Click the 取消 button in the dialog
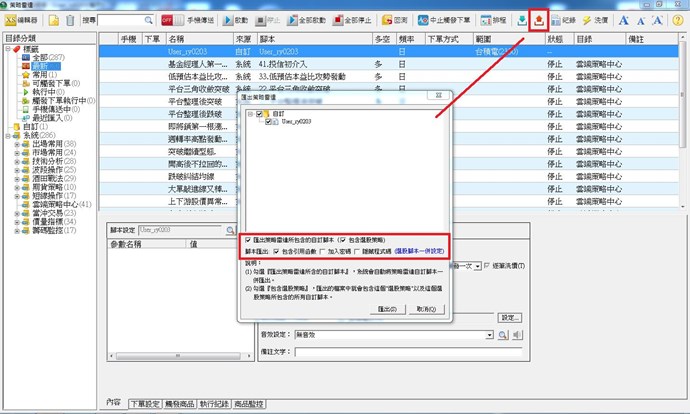 click(425, 310)
